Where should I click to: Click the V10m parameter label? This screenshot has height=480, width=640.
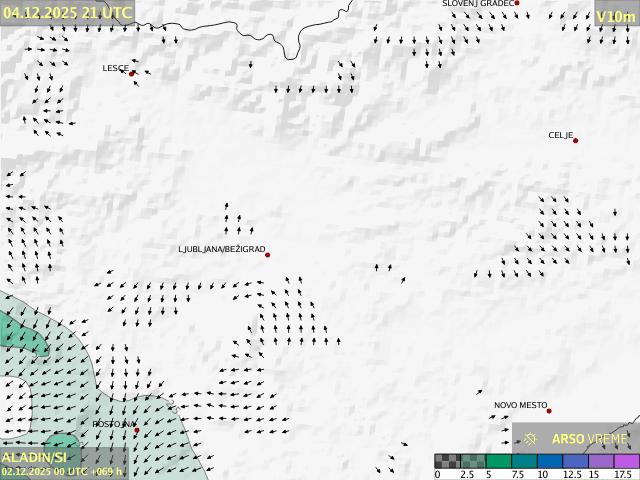(615, 16)
